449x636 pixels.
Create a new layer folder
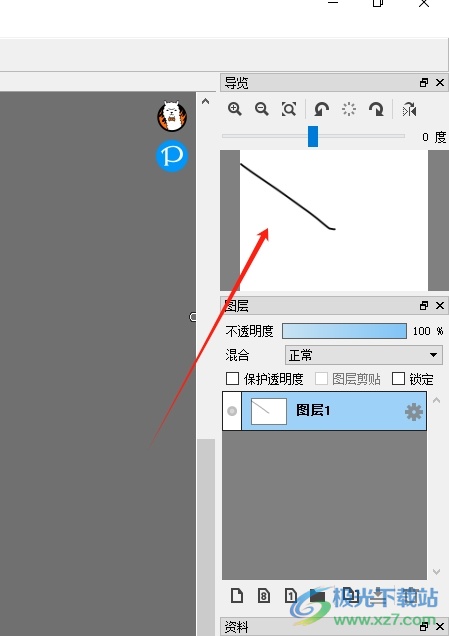317,595
